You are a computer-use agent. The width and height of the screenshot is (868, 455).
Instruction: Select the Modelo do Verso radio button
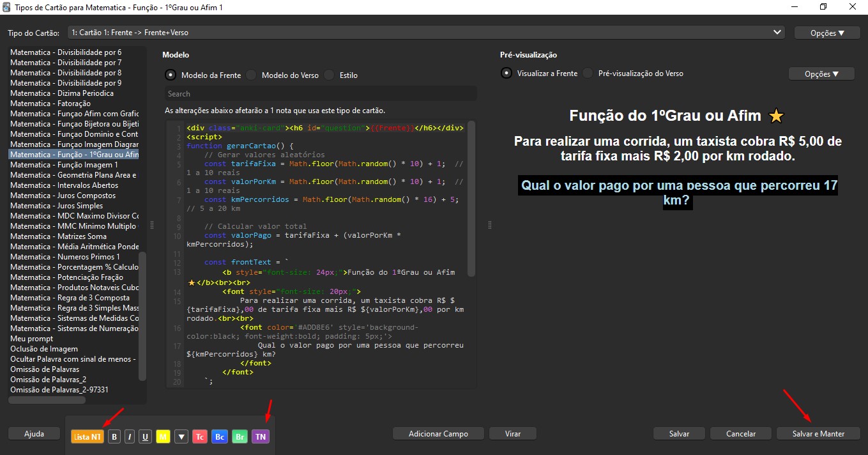tap(252, 75)
